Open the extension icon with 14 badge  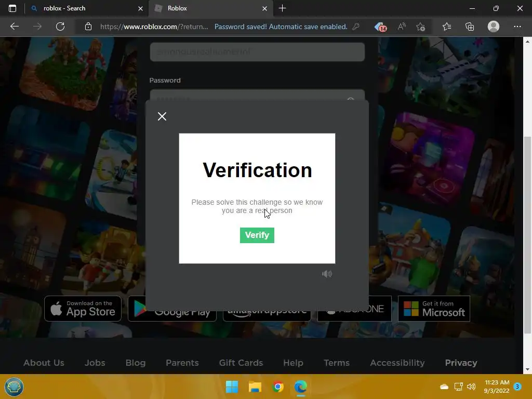click(x=380, y=26)
